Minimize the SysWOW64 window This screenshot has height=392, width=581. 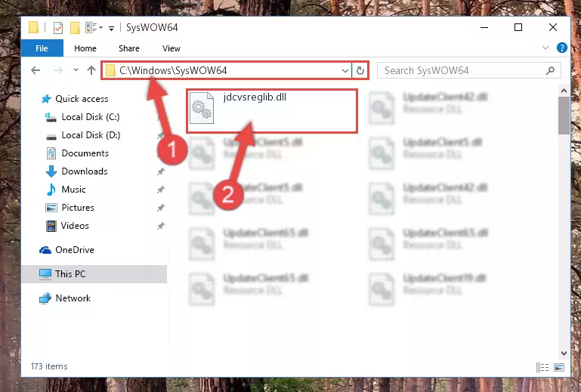point(484,27)
